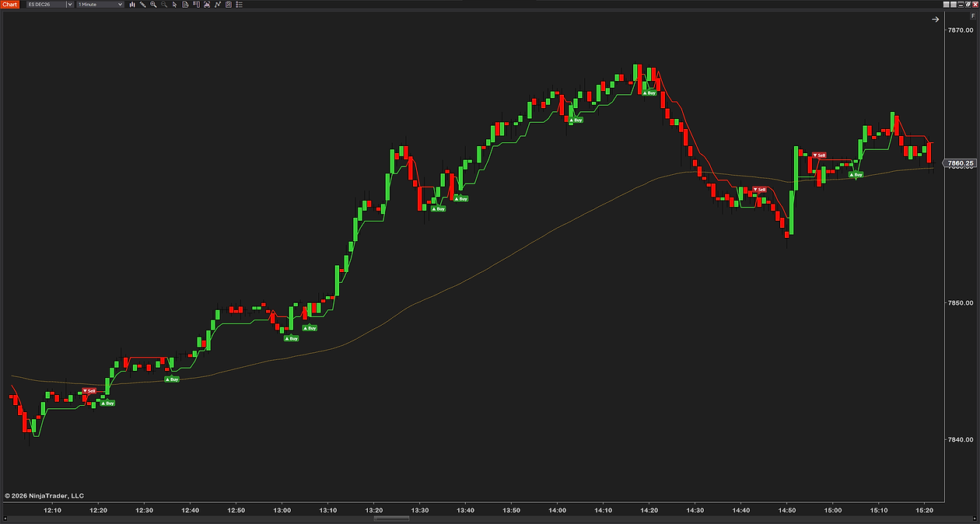Open the drawing tools pencil icon
Viewport: 980px width, 524px height.
[142, 4]
